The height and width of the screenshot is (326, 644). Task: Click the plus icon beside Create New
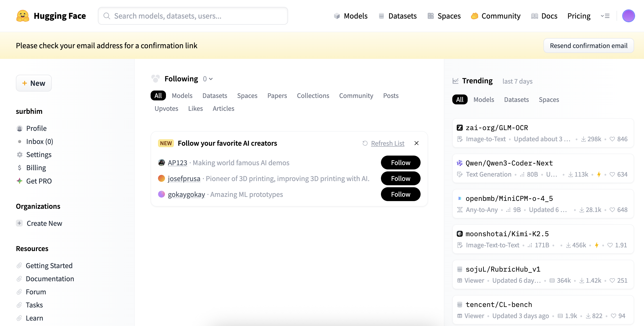pos(20,223)
